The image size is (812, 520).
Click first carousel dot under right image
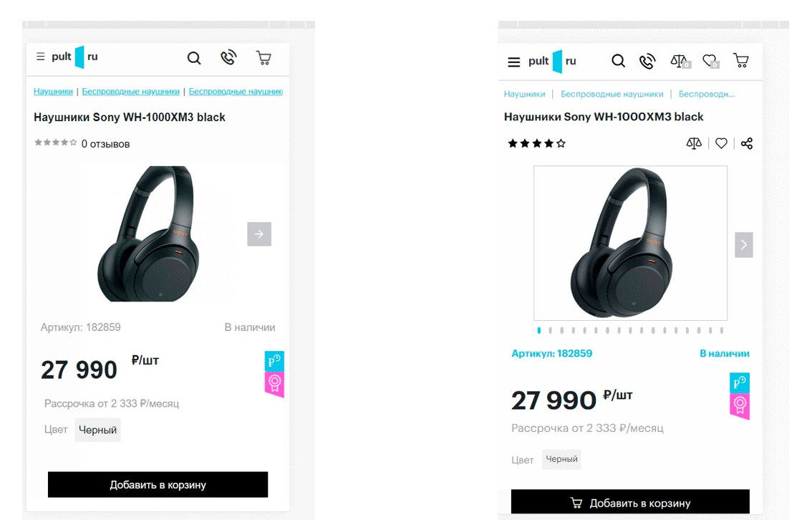pos(539,330)
